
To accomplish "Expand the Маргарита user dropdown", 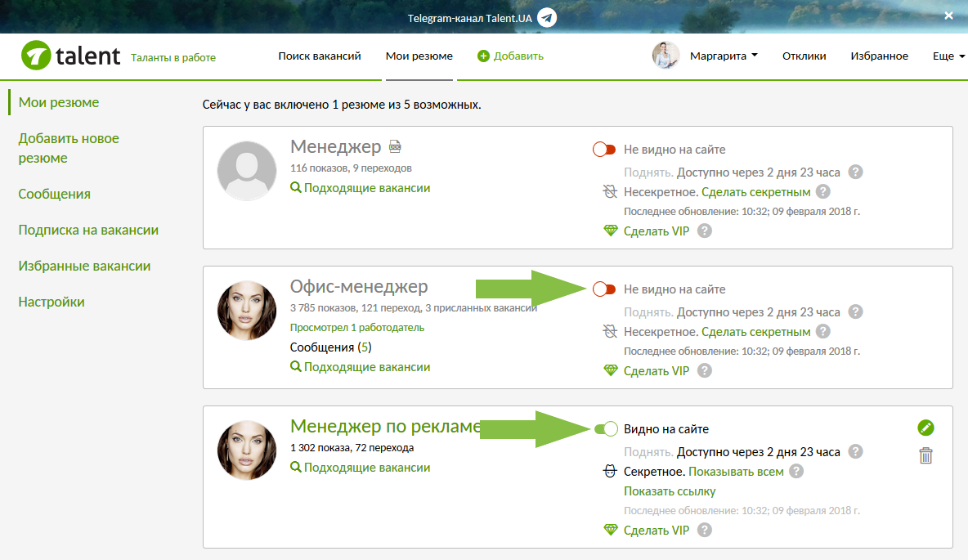I will point(724,56).
